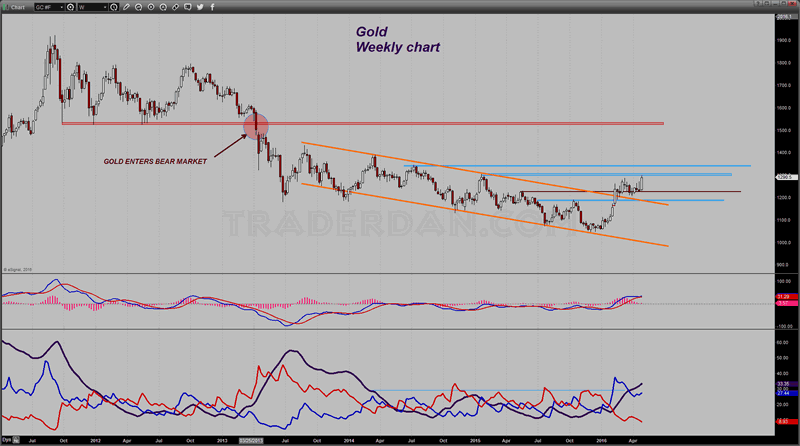Click the red circle breakdown marker
This screenshot has width=800, height=446.
256,126
